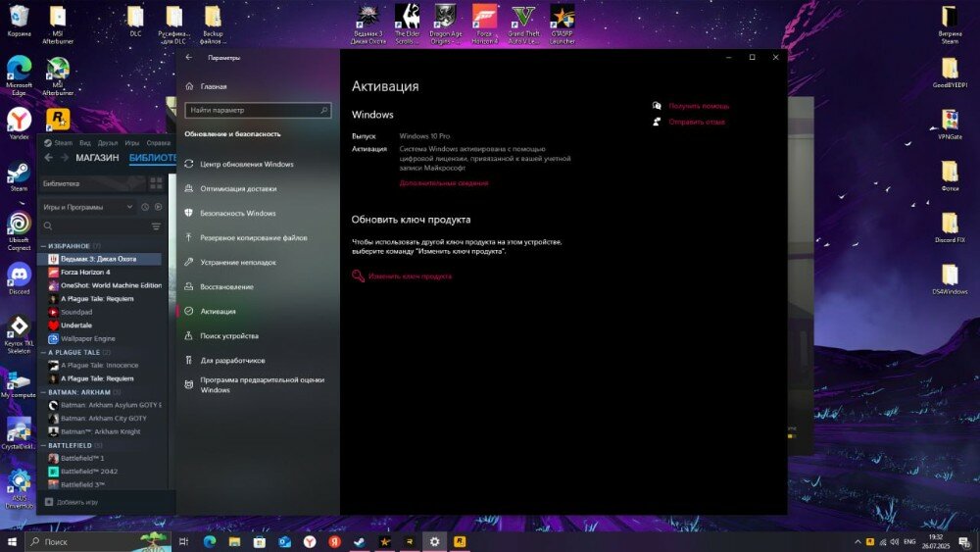Open the Discord desktop shortcut

coord(19,278)
